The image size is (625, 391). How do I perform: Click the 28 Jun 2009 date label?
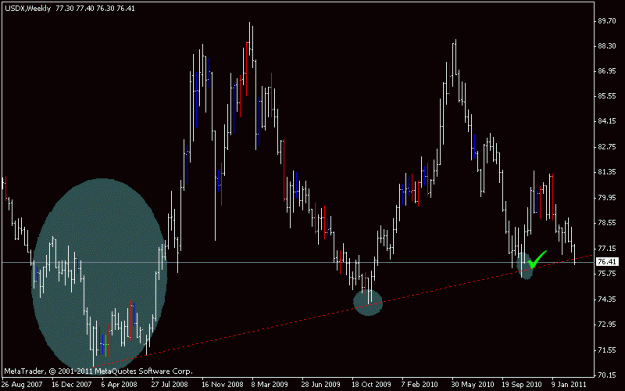[x=320, y=384]
